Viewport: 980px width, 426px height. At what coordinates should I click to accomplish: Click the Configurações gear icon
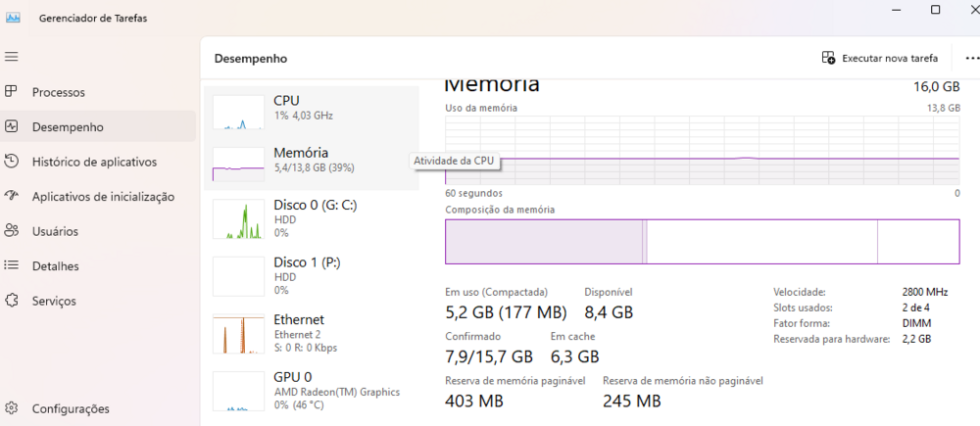[x=12, y=408]
